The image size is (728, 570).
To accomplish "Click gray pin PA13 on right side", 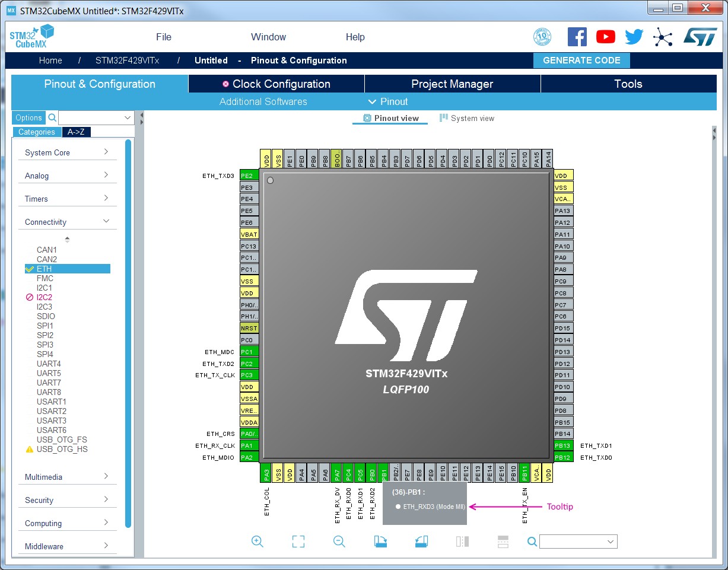I will point(564,211).
